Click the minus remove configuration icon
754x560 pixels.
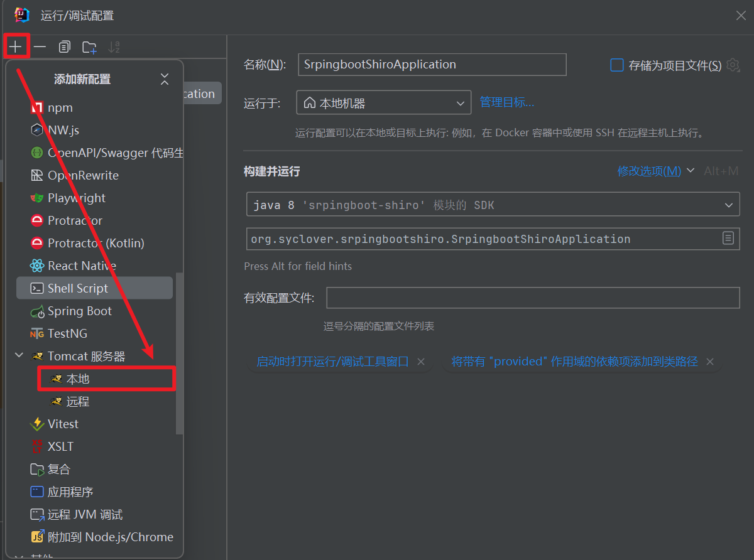pyautogui.click(x=40, y=47)
